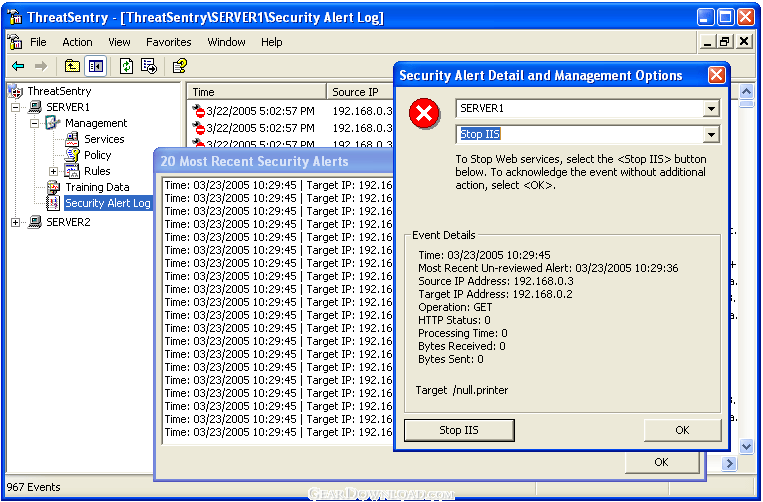This screenshot has height=502, width=763.
Task: Click the horizontal scrollbar right arrow
Action: (729, 464)
